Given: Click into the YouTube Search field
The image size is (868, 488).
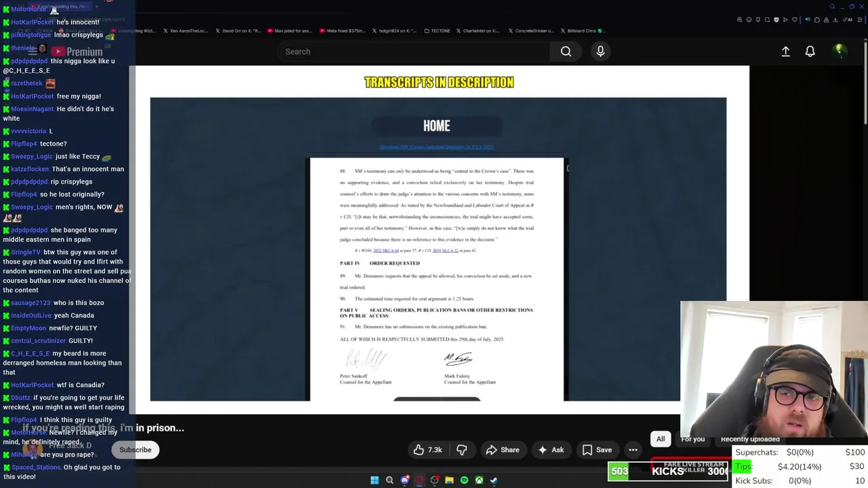Looking at the screenshot, I should tap(414, 52).
